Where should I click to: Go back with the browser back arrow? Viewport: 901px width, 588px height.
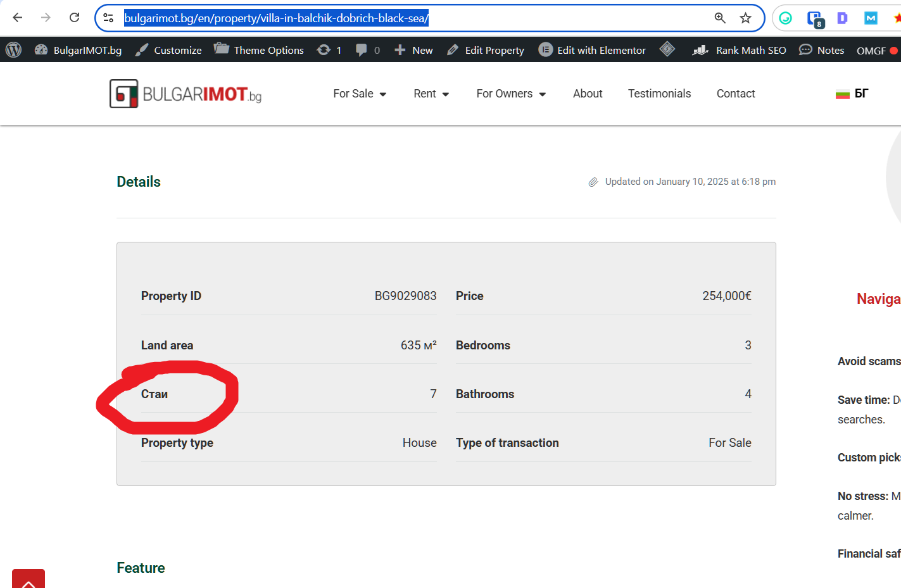tap(18, 18)
